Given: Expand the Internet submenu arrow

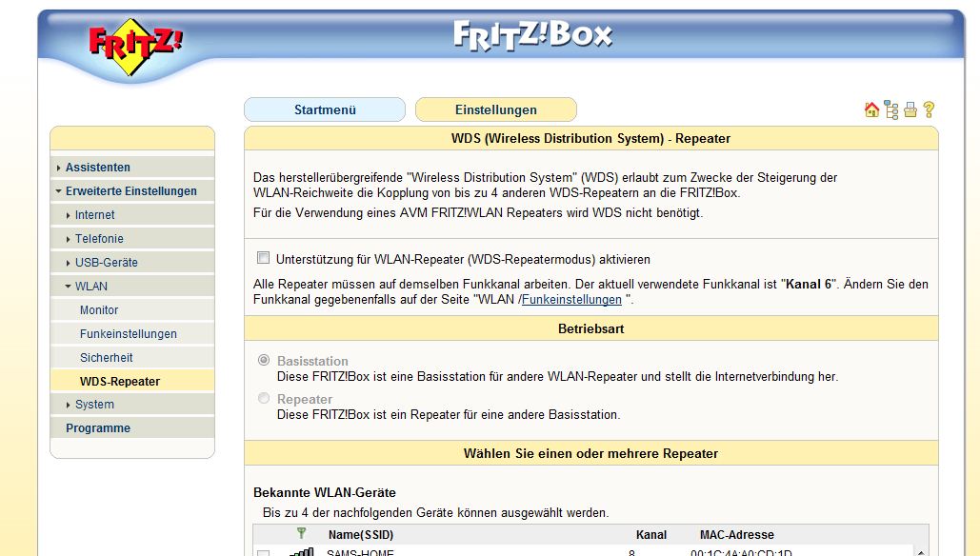Looking at the screenshot, I should pyautogui.click(x=69, y=215).
